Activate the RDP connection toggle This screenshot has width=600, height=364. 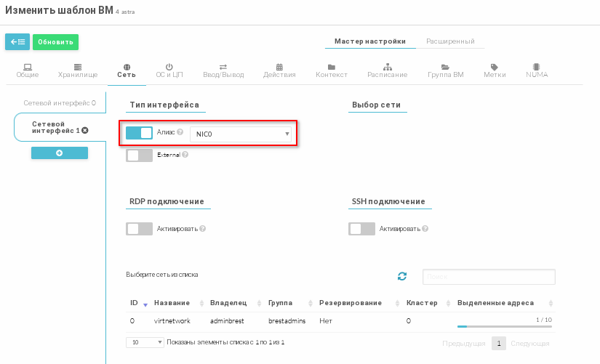tap(139, 229)
